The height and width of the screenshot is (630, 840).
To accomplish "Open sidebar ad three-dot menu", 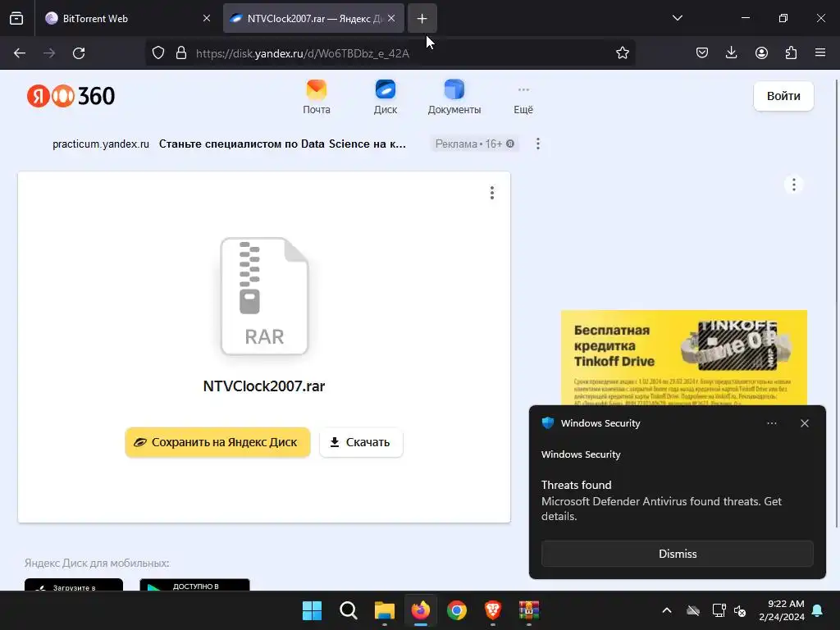I will 794,185.
